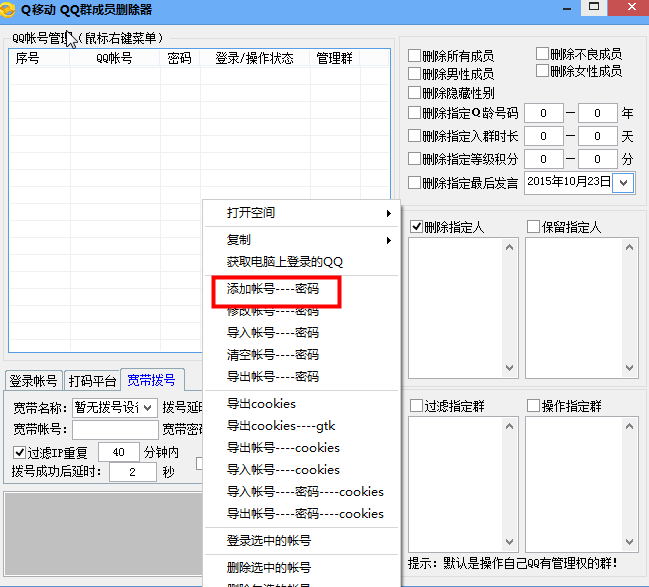Tick the 删除女性成员 checkbox
The width and height of the screenshot is (649, 587).
[542, 71]
